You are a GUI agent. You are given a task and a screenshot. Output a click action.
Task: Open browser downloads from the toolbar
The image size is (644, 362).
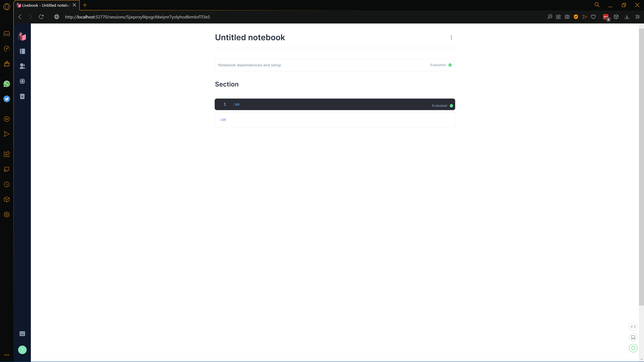627,17
